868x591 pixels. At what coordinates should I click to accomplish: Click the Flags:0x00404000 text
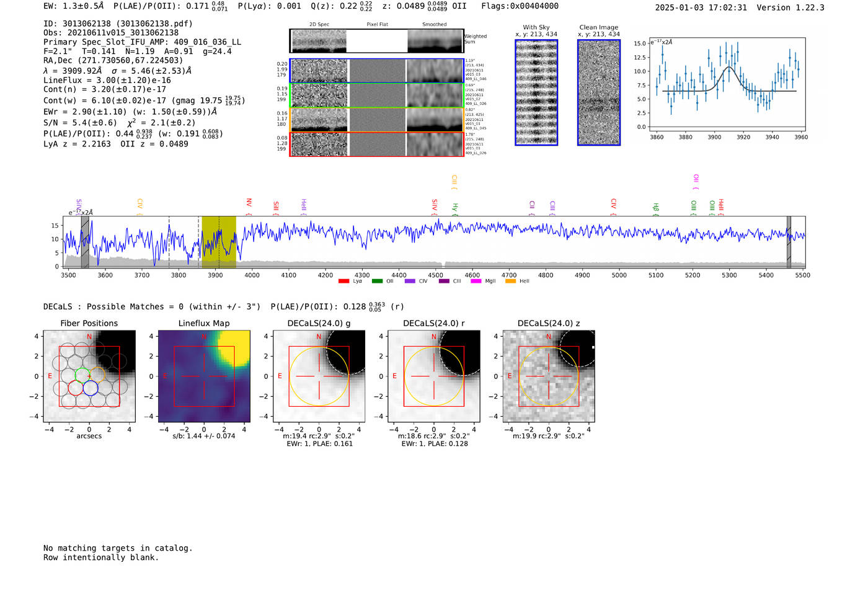pos(520,6)
